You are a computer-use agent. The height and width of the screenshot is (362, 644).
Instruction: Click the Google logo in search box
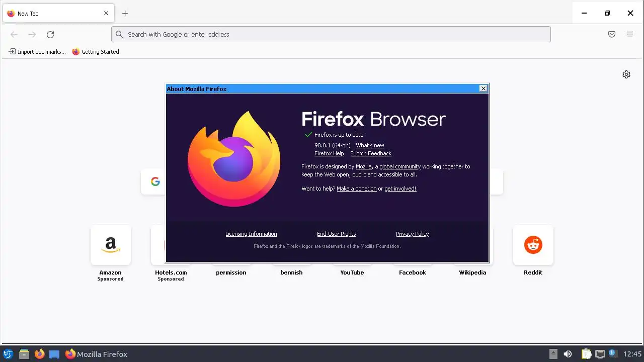coord(155,182)
